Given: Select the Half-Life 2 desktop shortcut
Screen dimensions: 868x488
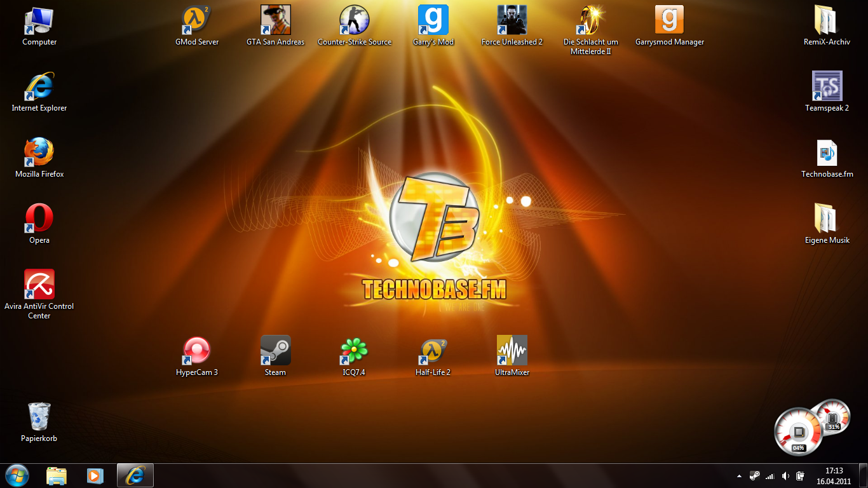Looking at the screenshot, I should [433, 351].
